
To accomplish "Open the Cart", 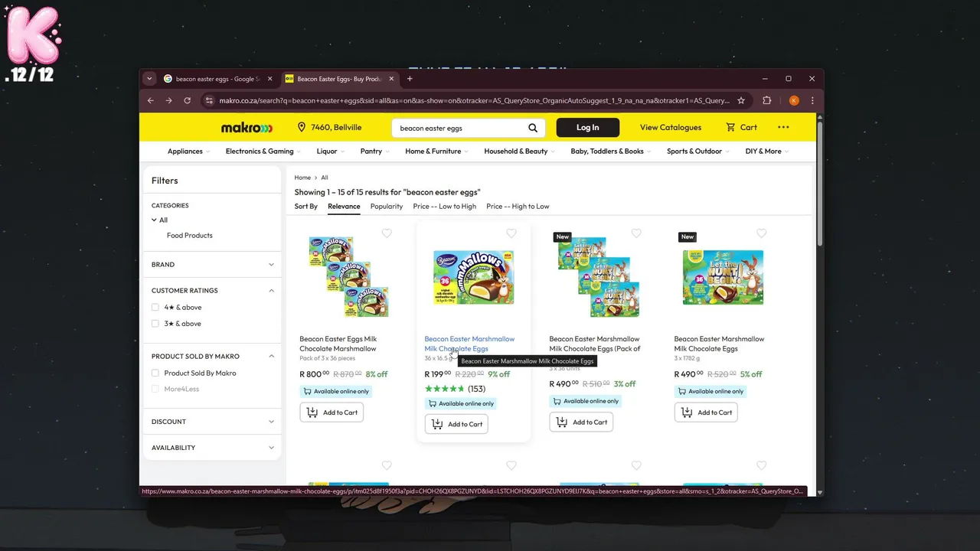I will pos(741,127).
